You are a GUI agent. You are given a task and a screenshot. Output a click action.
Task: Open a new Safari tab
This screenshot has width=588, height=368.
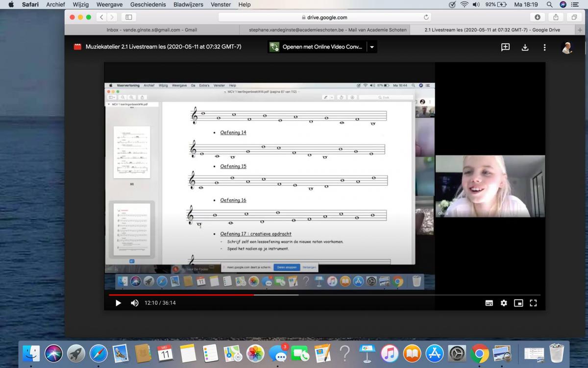(x=581, y=30)
